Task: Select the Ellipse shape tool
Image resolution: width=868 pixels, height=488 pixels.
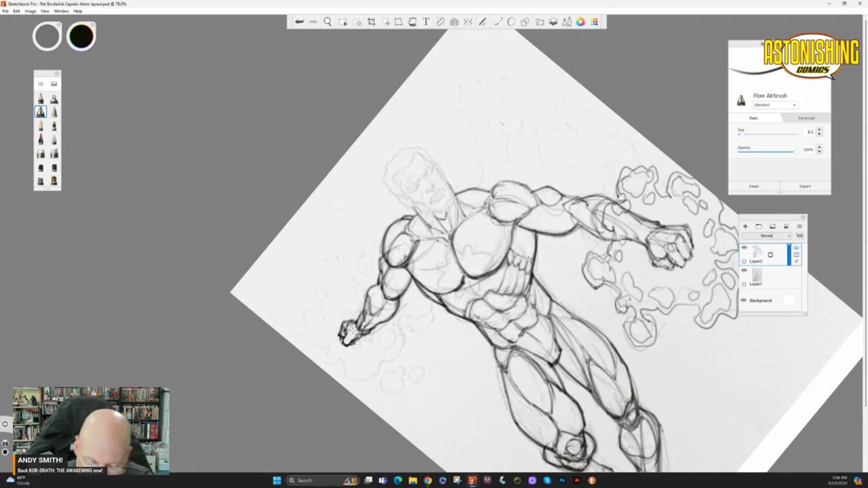Action: tap(511, 22)
